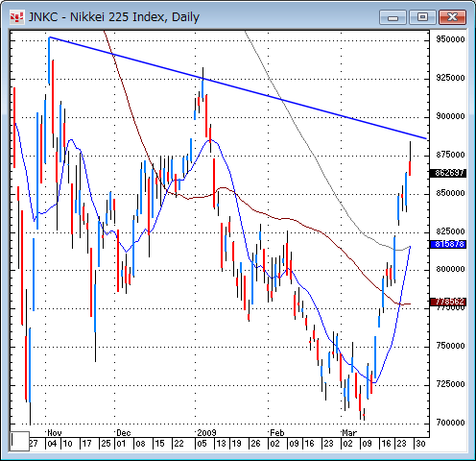Screen dimensions: 476x461
Task: Close the Nikkei 225 chart window
Action: (452, 17)
